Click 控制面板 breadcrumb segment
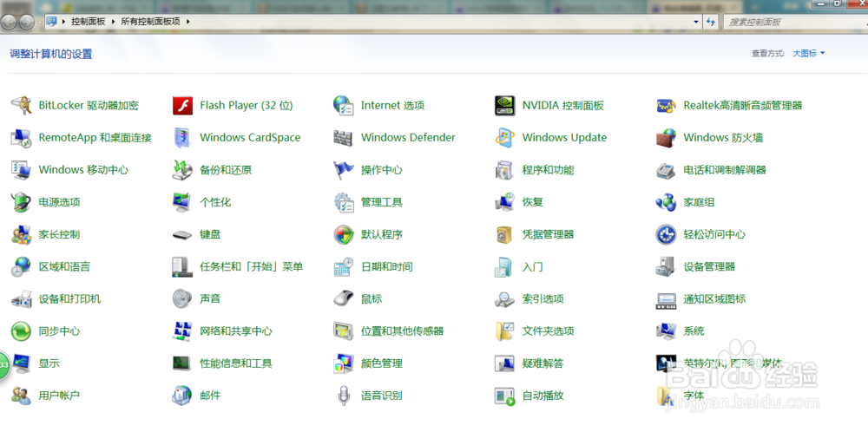 (x=88, y=22)
